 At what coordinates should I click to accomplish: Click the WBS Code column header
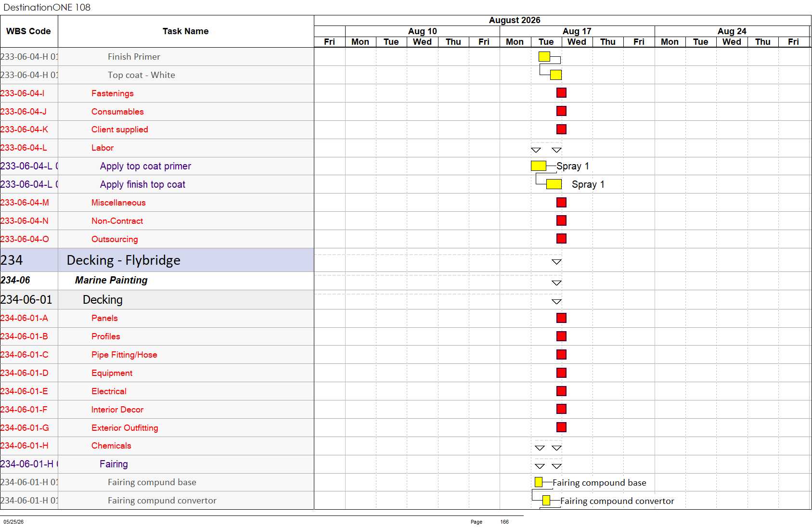pyautogui.click(x=29, y=31)
